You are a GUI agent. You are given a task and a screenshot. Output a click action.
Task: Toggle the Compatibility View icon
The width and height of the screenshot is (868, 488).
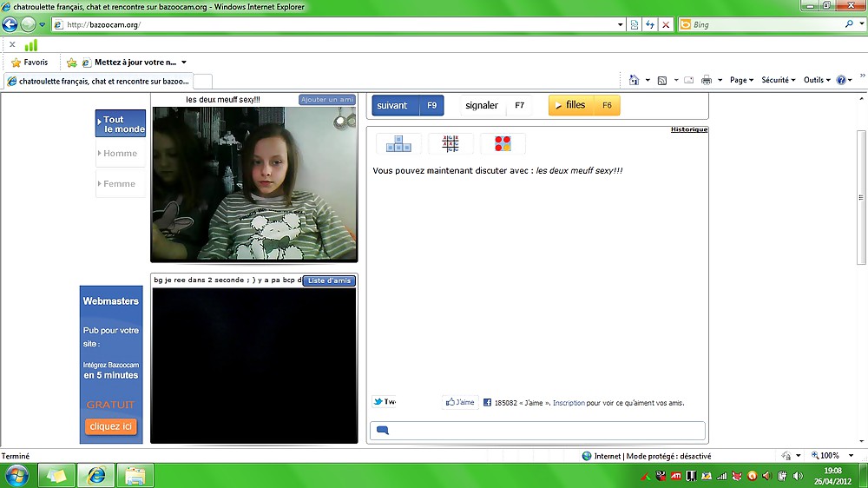click(635, 25)
